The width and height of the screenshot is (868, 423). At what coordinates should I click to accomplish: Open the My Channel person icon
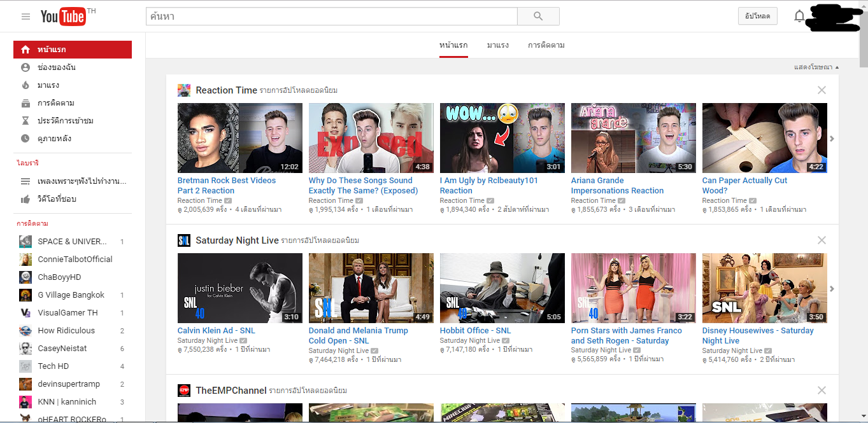(x=25, y=67)
